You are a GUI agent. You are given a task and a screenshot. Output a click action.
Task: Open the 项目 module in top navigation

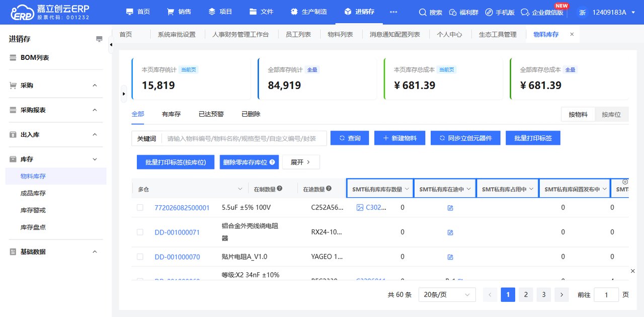pyautogui.click(x=220, y=12)
